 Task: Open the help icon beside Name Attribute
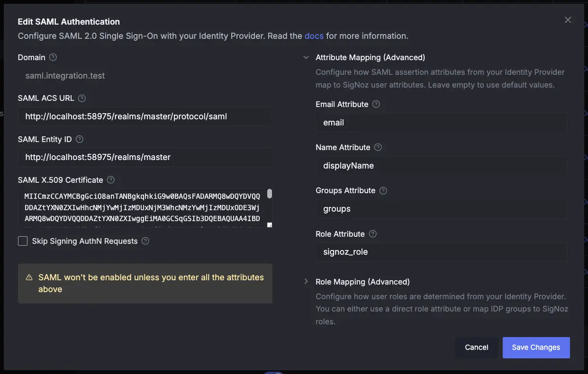[x=378, y=147]
